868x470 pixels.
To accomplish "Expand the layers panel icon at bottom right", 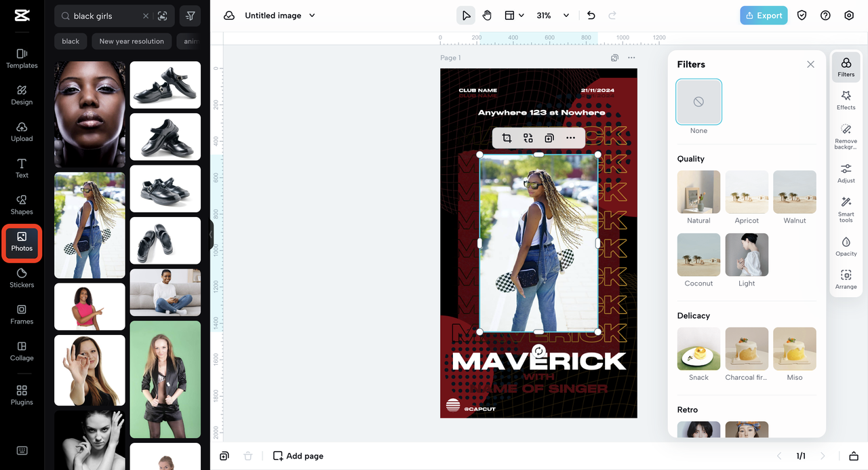I will pyautogui.click(x=853, y=456).
